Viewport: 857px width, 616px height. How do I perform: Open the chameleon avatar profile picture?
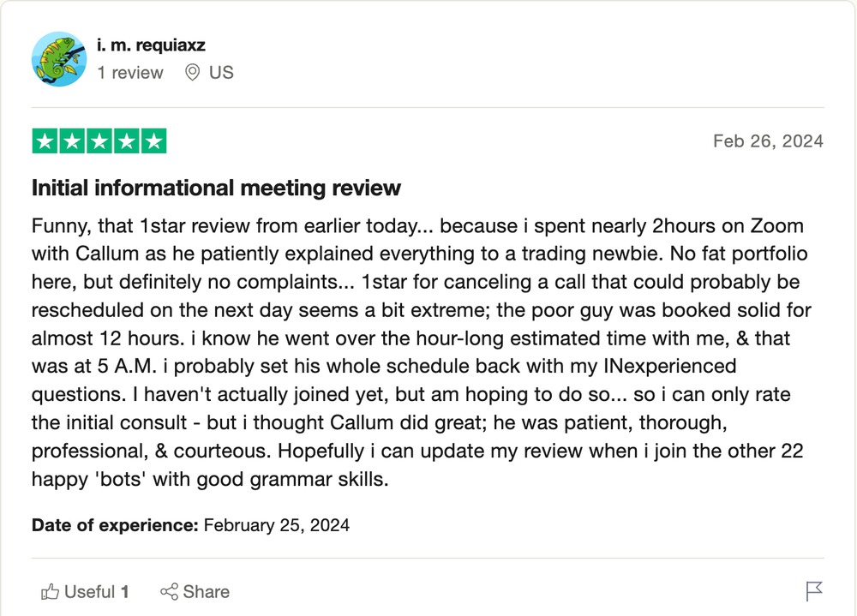pos(59,58)
